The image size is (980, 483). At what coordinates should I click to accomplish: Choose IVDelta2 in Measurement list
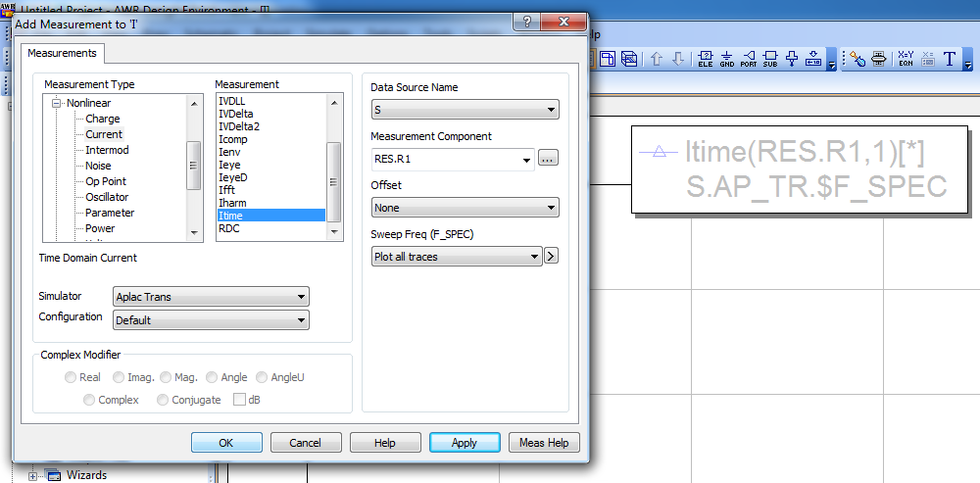click(271, 126)
